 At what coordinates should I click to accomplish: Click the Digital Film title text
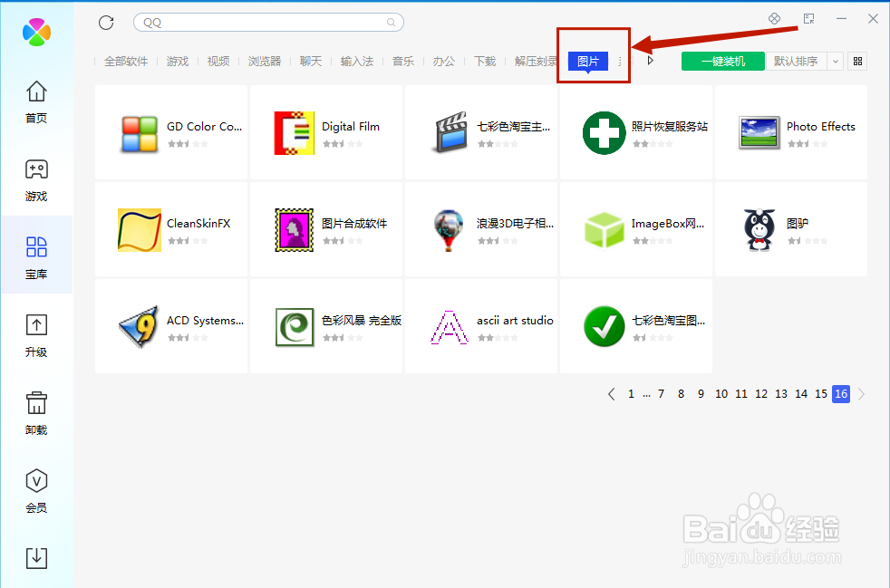tap(351, 127)
